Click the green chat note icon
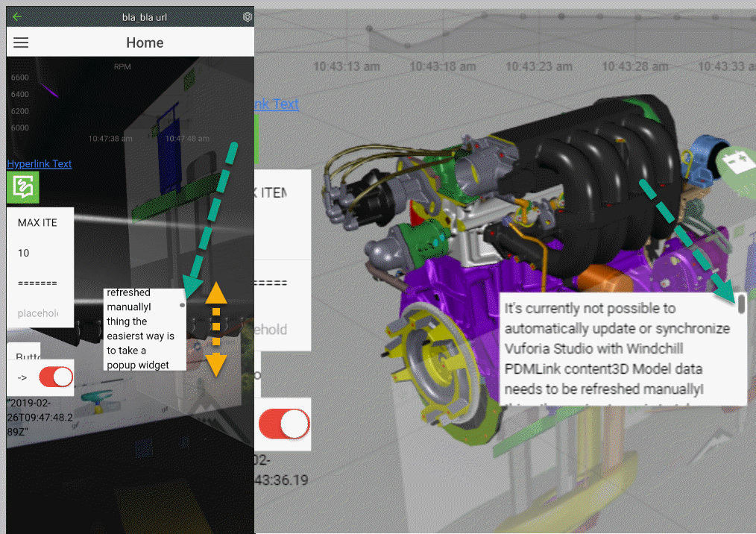 pyautogui.click(x=23, y=187)
